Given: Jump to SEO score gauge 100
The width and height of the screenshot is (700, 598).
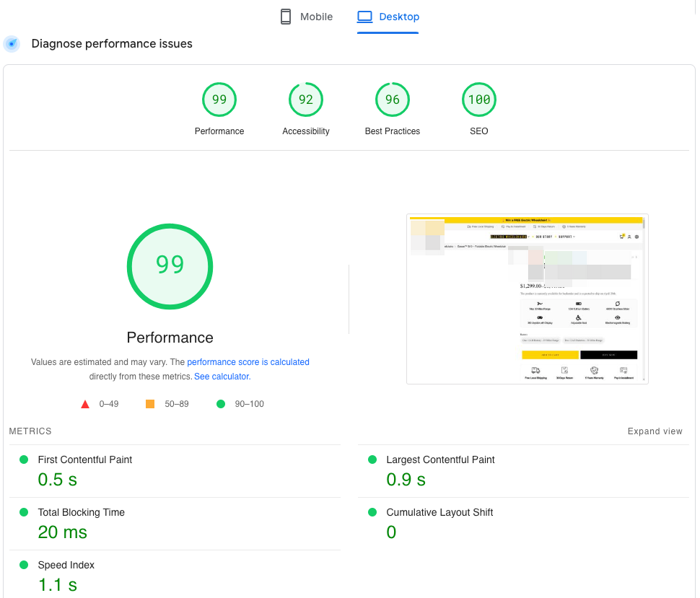Looking at the screenshot, I should [x=479, y=100].
